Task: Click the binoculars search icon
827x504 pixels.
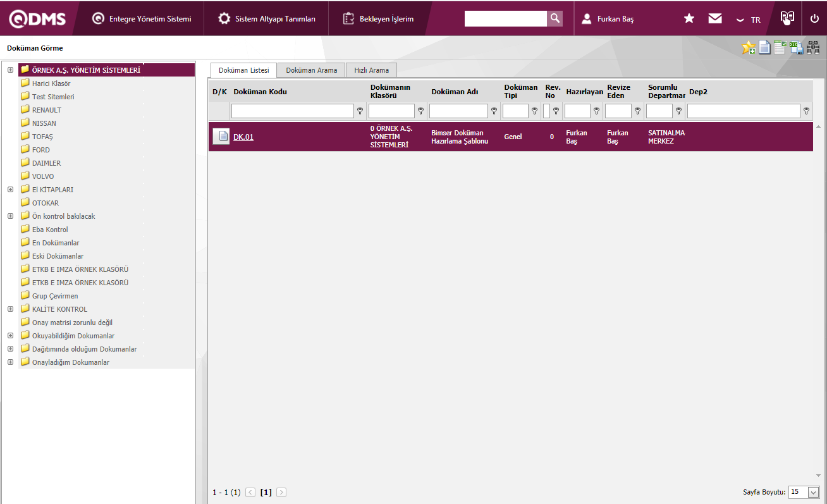Action: [813, 47]
